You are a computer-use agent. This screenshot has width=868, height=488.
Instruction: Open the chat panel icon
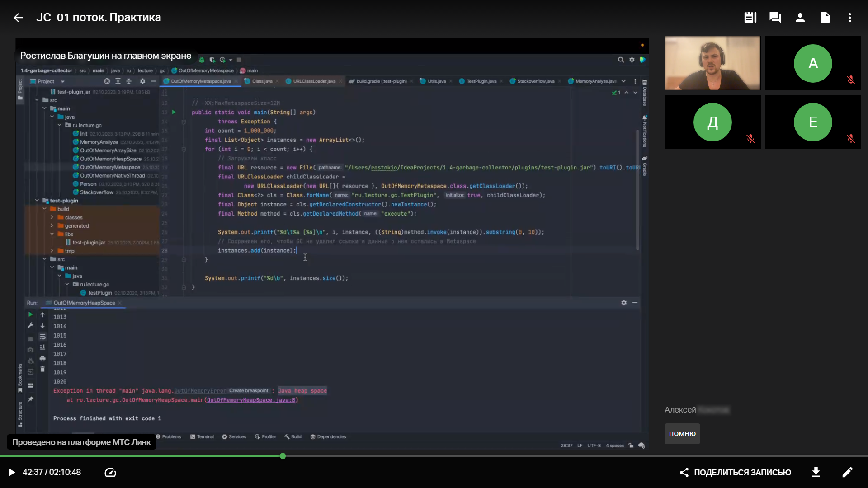[x=775, y=18]
